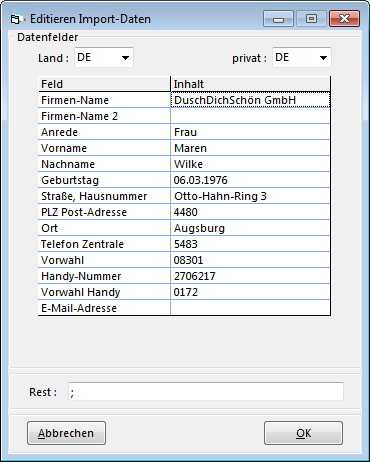
Task: Close the Editieren Import-Daten window
Action: coord(344,18)
